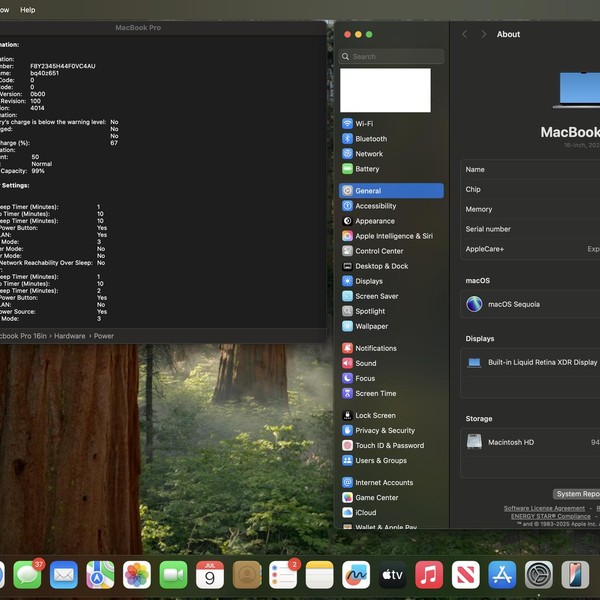Open the App Store from the dock
The height and width of the screenshot is (600, 600).
502,574
